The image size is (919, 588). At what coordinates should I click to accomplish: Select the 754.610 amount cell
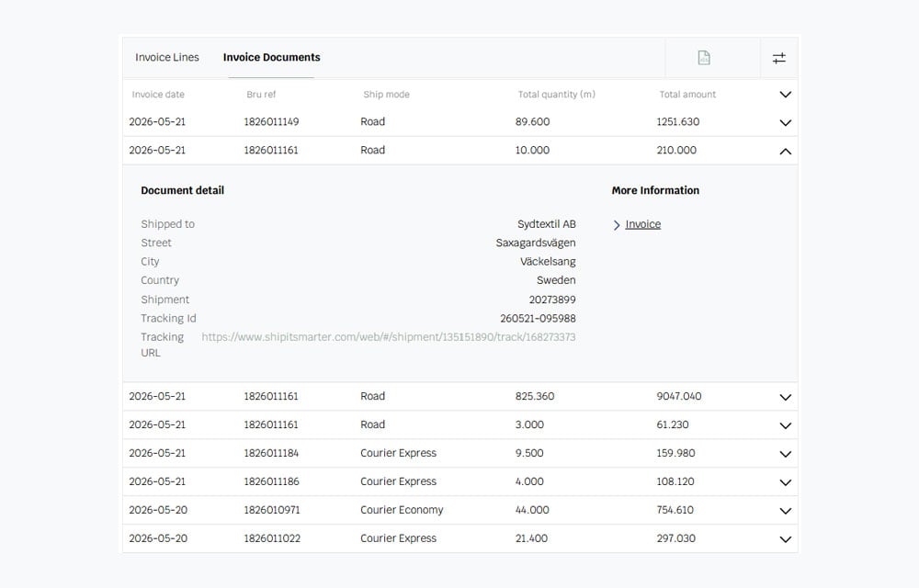coord(675,510)
